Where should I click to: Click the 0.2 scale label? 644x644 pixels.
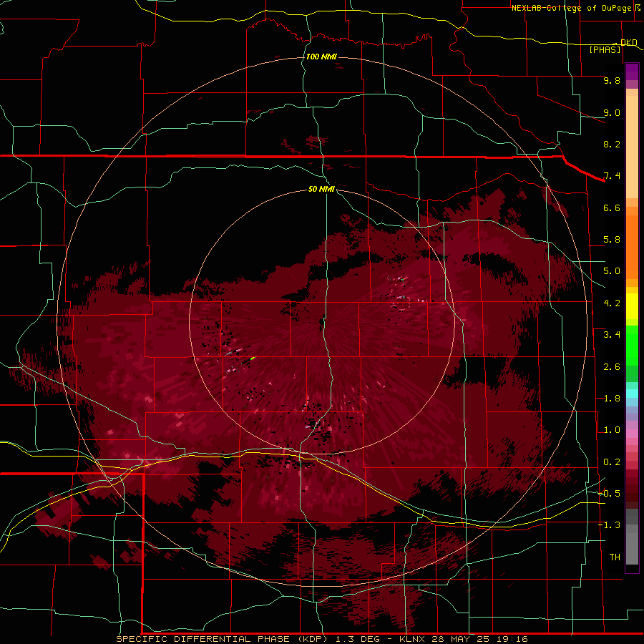click(x=612, y=462)
